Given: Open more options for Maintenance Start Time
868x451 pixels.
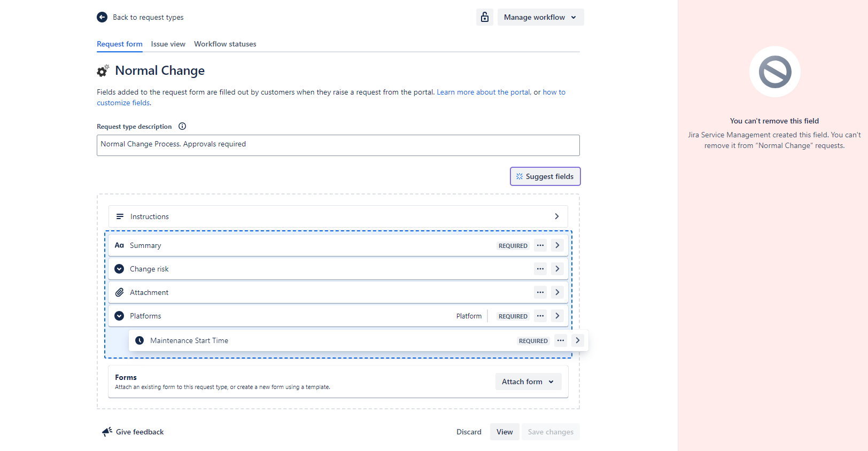Looking at the screenshot, I should tap(561, 340).
